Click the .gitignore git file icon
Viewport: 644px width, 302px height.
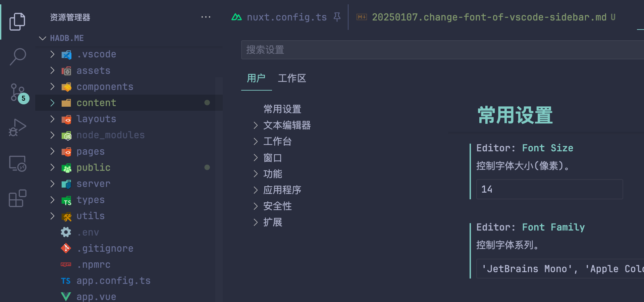point(66,248)
